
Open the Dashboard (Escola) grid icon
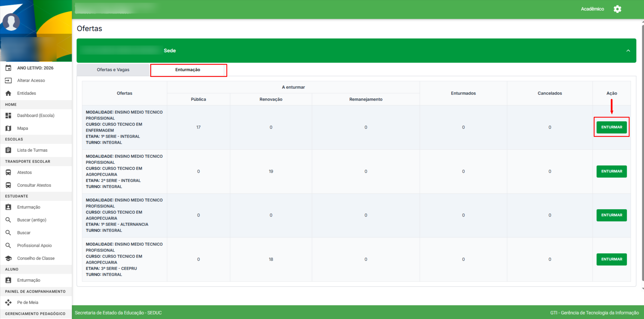[x=8, y=116]
